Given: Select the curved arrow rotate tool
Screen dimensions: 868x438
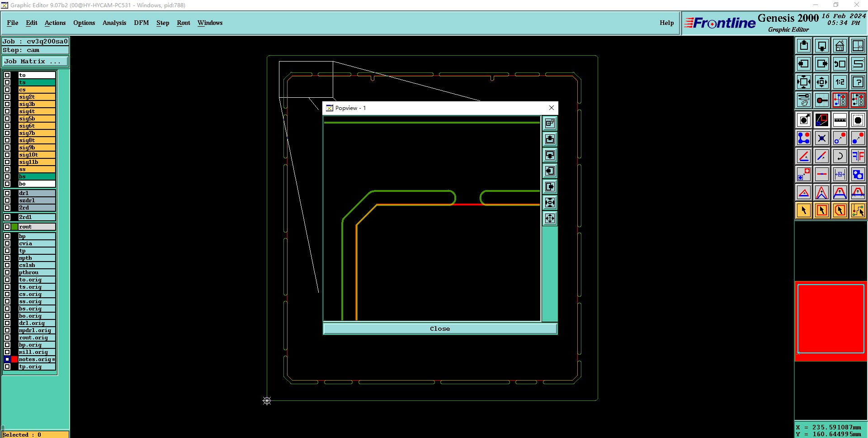Looking at the screenshot, I should 840,156.
